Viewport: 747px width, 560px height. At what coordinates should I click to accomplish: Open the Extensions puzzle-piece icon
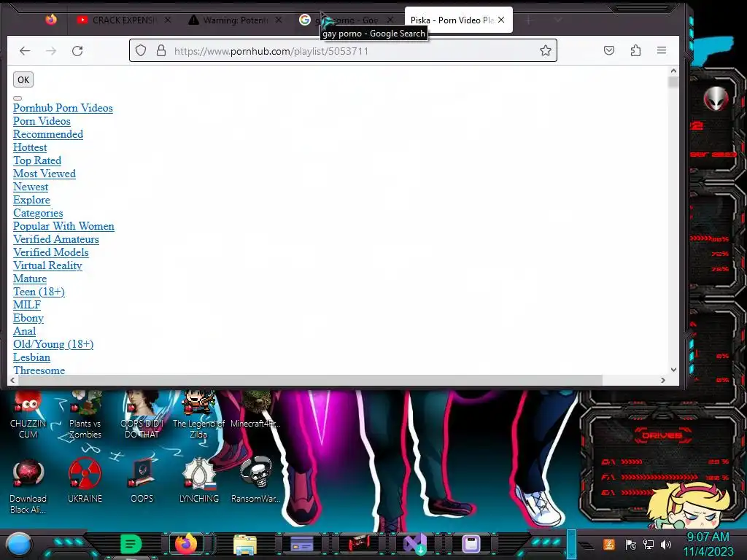635,50
